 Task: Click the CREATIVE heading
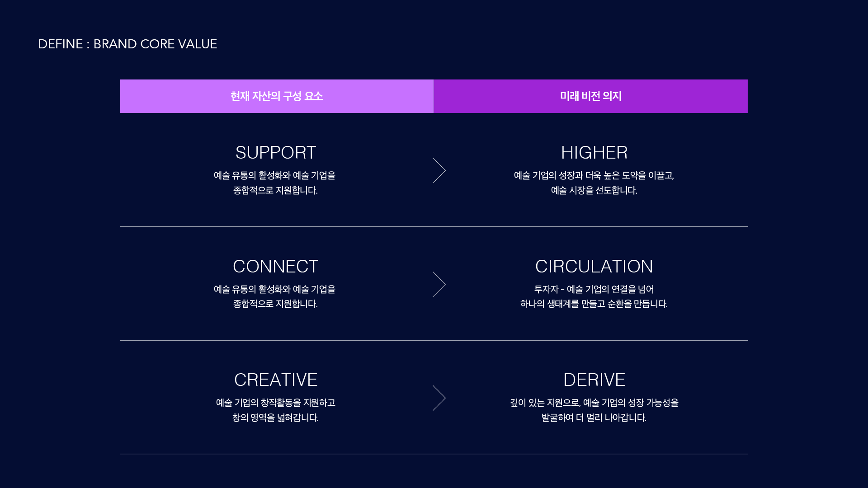(276, 380)
